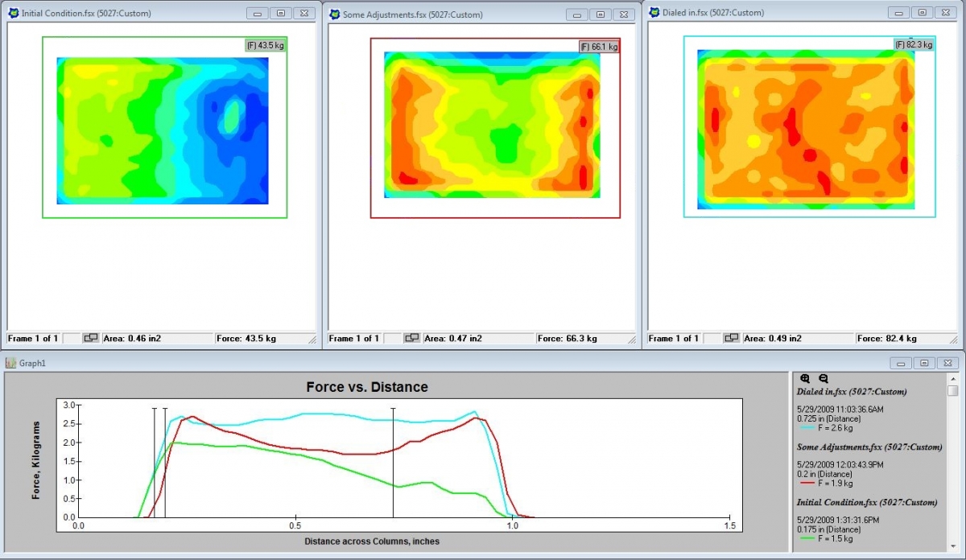
Task: Click the zoom out magnifier in graph legend
Action: (x=824, y=378)
